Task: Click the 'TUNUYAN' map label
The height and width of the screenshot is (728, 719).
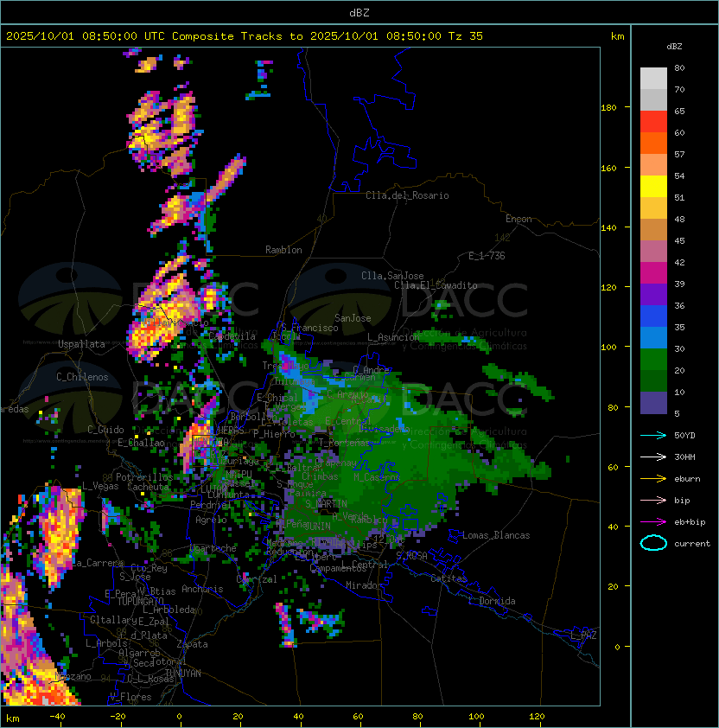Action: point(183,674)
